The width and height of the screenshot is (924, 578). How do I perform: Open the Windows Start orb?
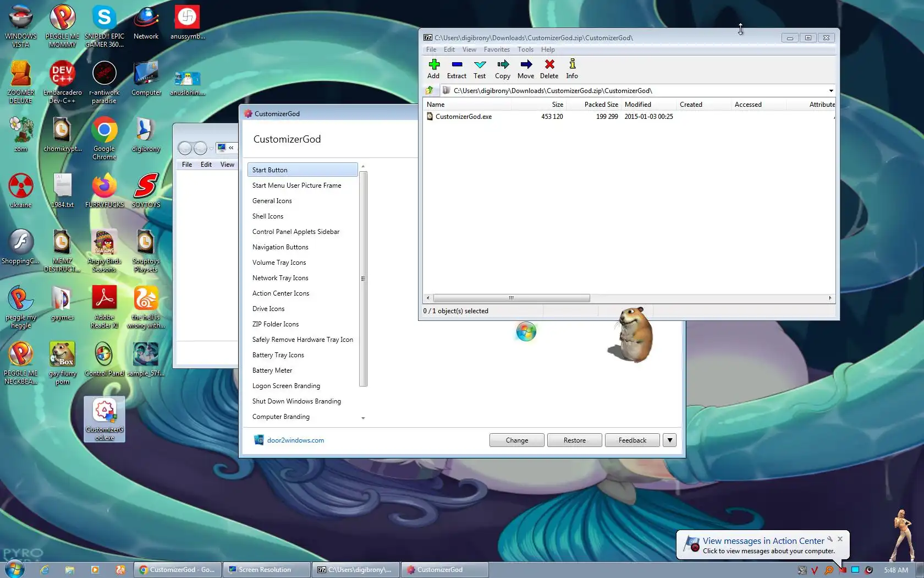click(x=15, y=569)
